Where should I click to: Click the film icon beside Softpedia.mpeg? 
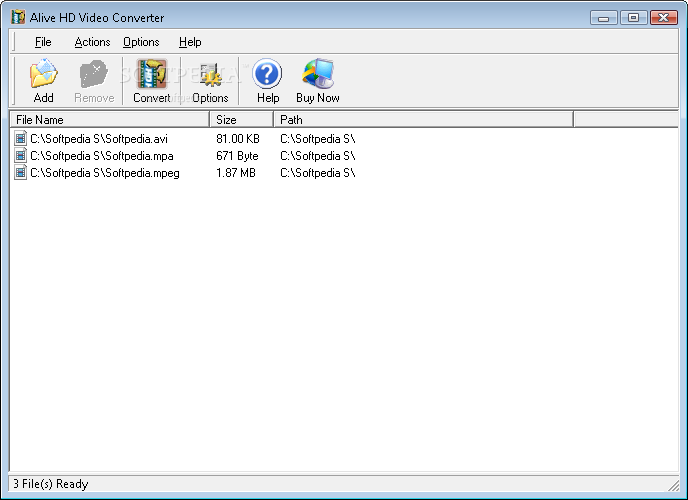click(x=20, y=173)
